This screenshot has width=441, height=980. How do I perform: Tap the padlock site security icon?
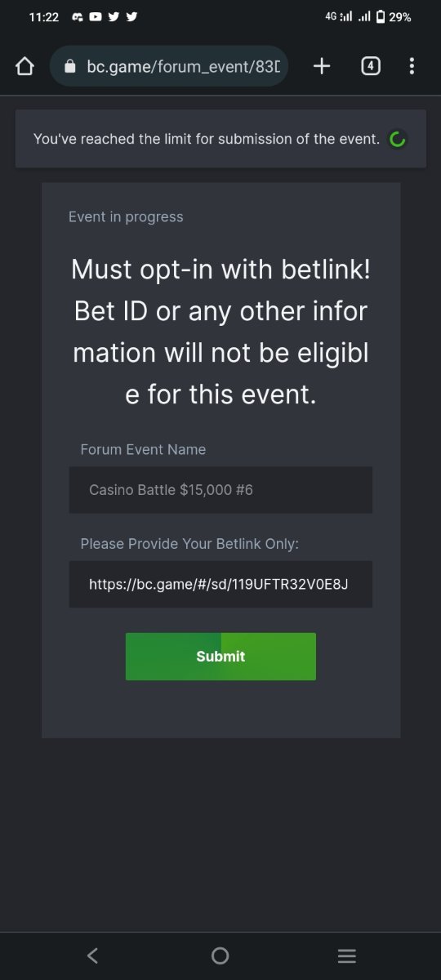coord(69,66)
